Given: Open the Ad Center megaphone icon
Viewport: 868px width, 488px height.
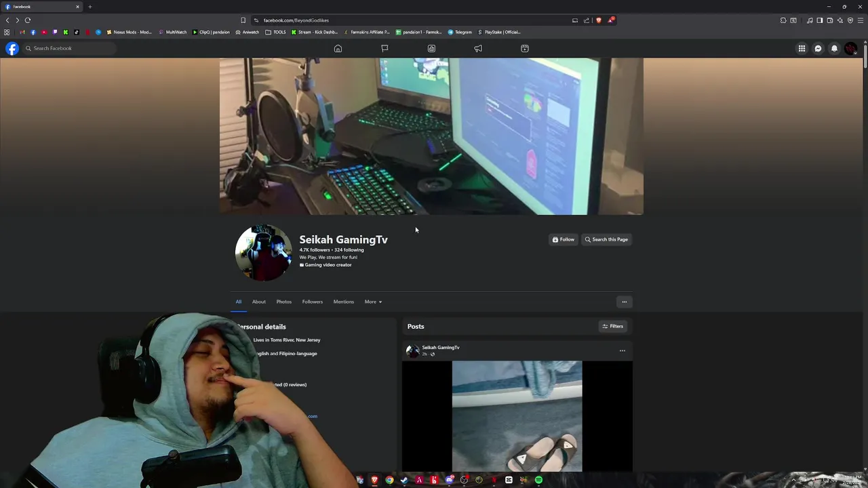Looking at the screenshot, I should coord(478,48).
